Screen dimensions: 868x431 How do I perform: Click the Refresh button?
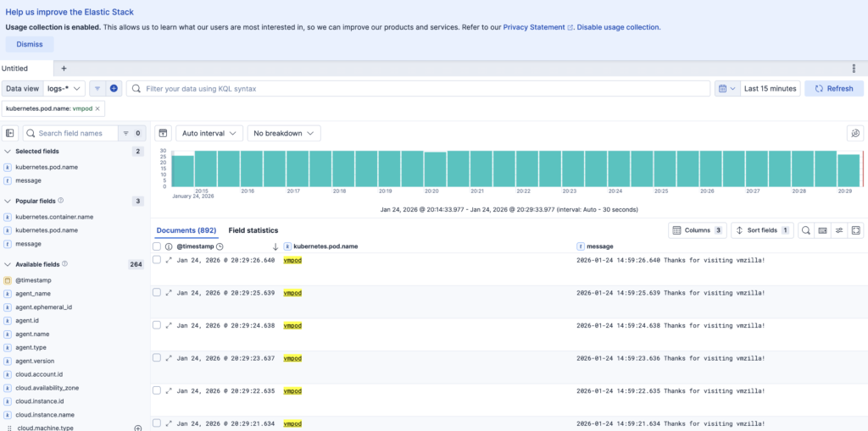pos(834,88)
